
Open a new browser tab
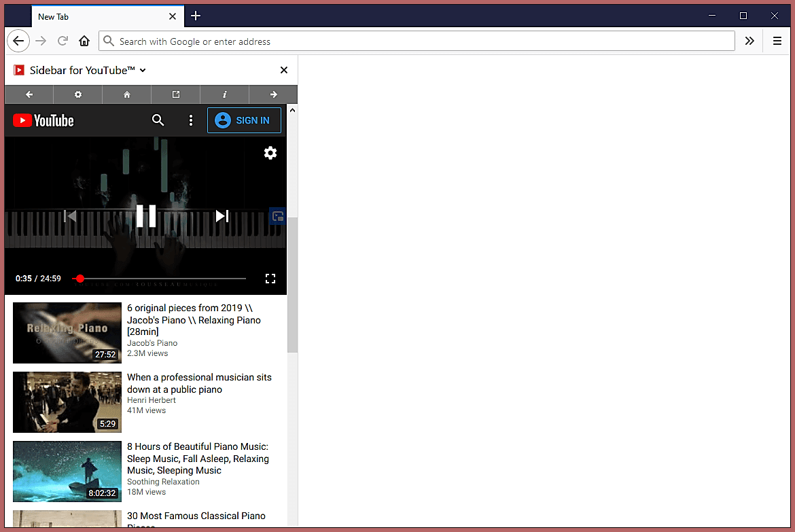196,16
